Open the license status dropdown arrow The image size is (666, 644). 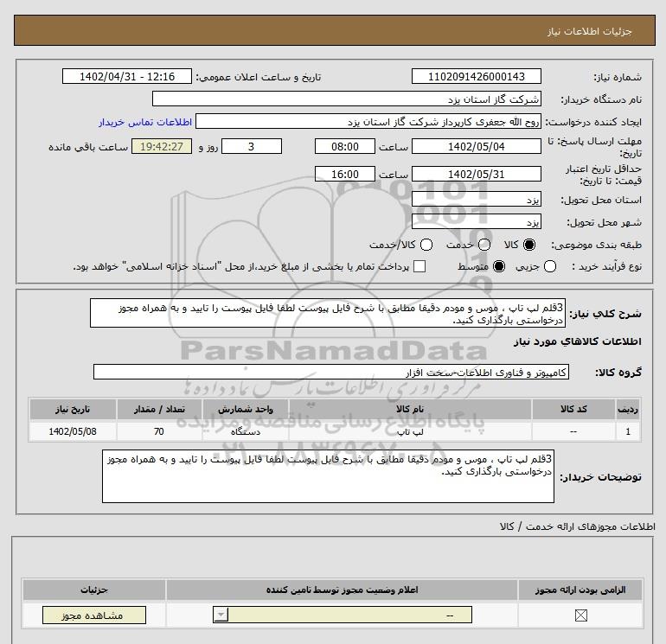pos(221,615)
